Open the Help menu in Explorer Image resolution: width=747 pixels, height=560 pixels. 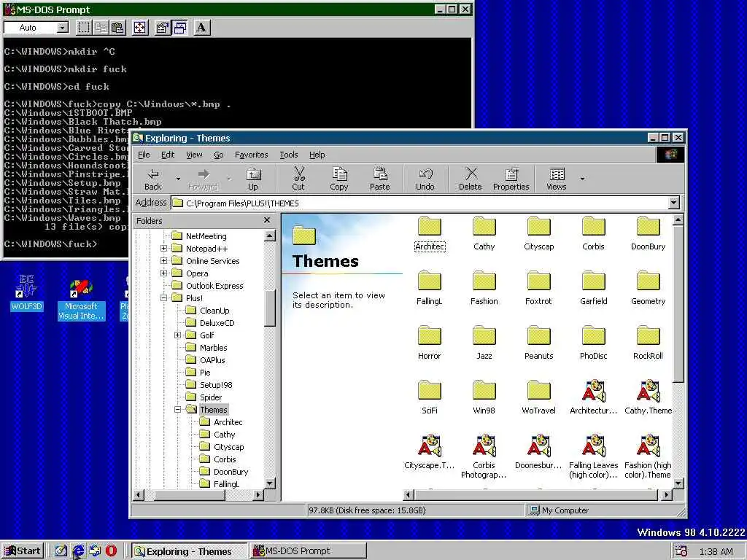317,155
